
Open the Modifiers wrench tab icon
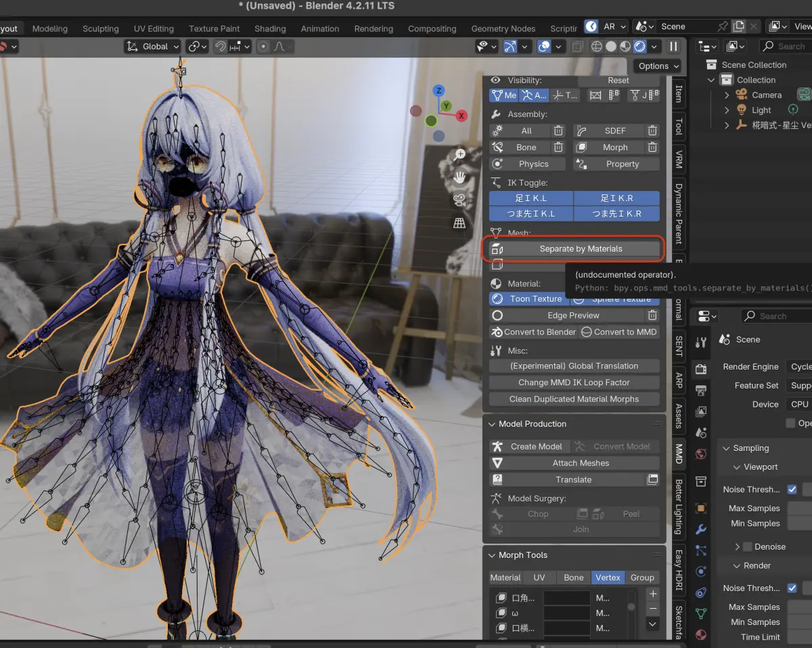pos(701,530)
